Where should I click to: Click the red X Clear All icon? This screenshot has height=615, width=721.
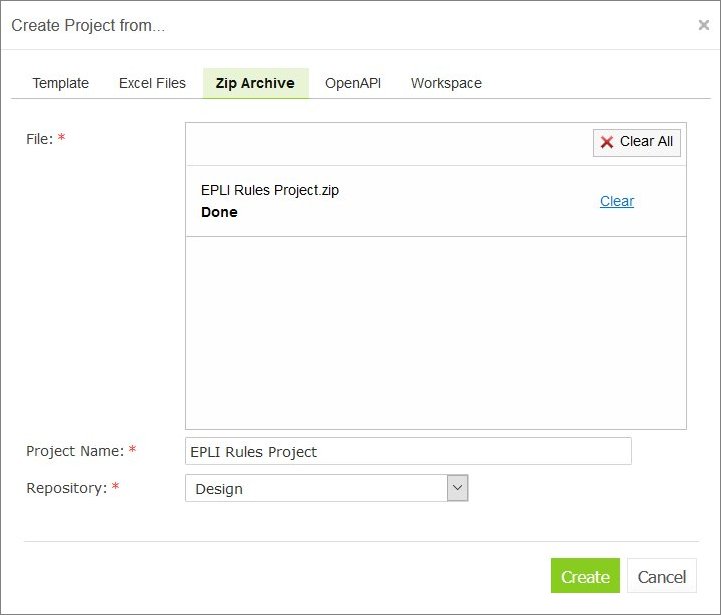pyautogui.click(x=607, y=142)
